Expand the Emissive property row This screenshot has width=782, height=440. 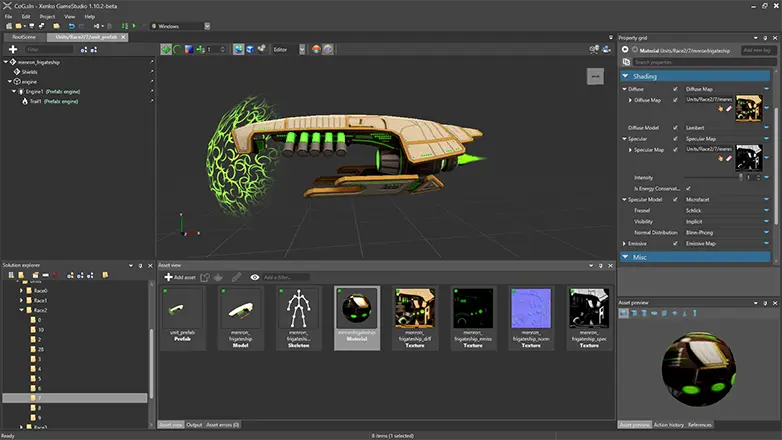coord(624,243)
